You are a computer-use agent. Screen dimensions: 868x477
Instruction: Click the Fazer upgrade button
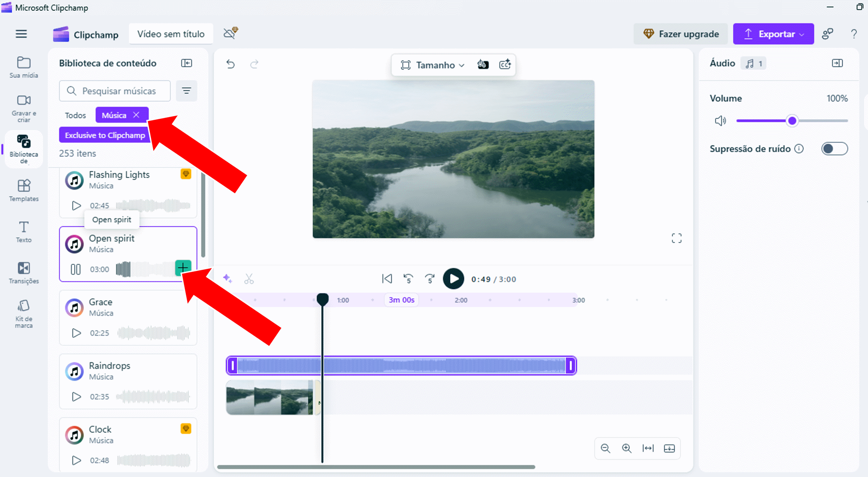coord(681,34)
